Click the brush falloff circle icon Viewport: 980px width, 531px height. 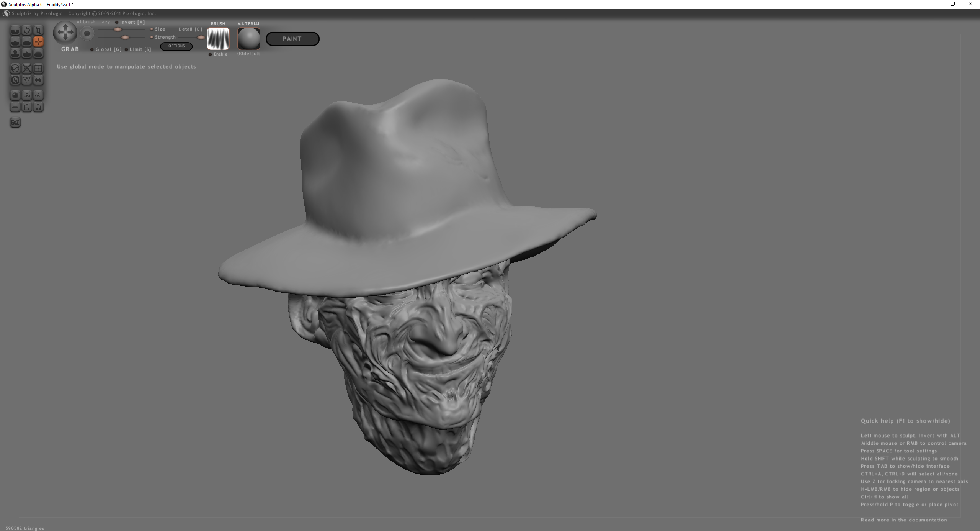point(87,34)
